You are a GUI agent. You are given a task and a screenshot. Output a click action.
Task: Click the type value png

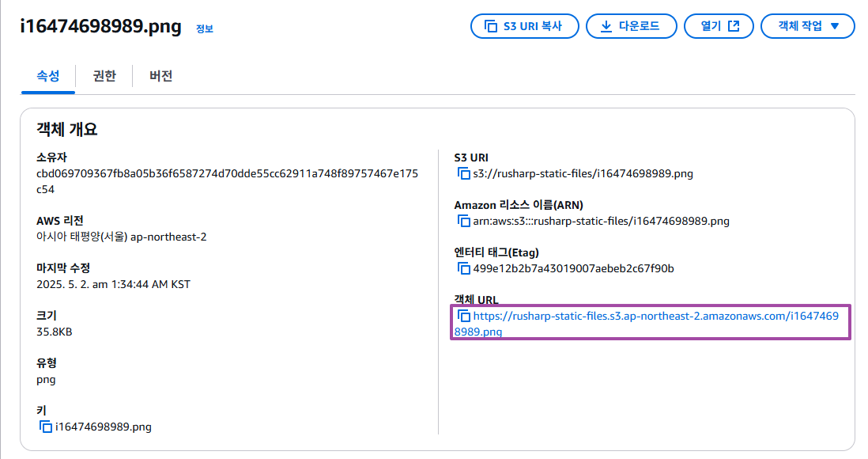click(46, 380)
